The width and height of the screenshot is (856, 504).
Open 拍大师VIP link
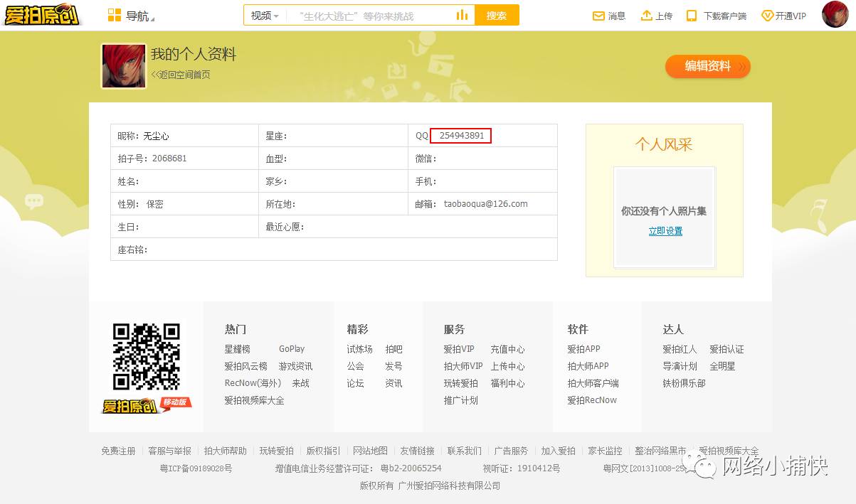pyautogui.click(x=463, y=366)
